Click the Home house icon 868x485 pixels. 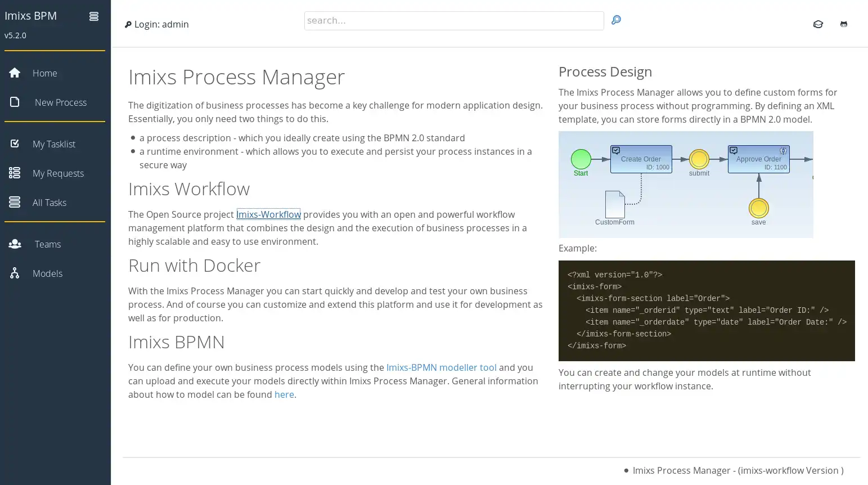pos(15,73)
